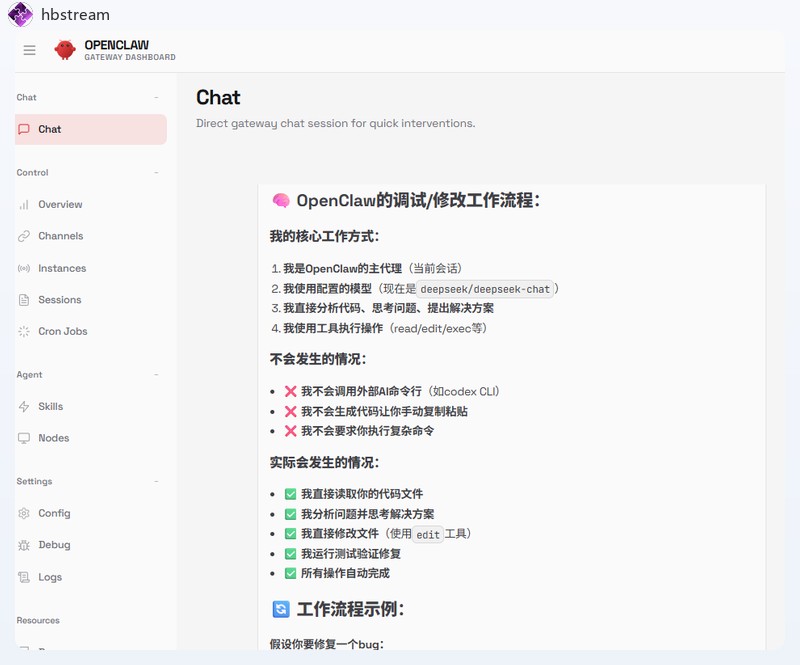Click the bullet '我不会要求你执行复杂命令'

pyautogui.click(x=367, y=431)
